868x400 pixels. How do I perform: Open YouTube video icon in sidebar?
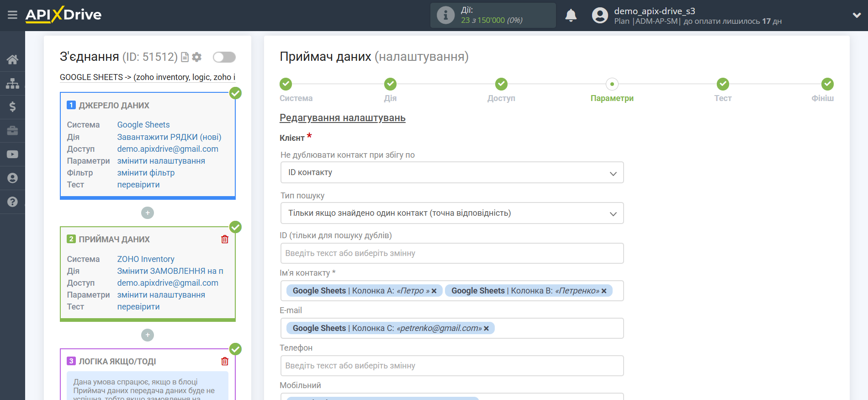pyautogui.click(x=12, y=155)
